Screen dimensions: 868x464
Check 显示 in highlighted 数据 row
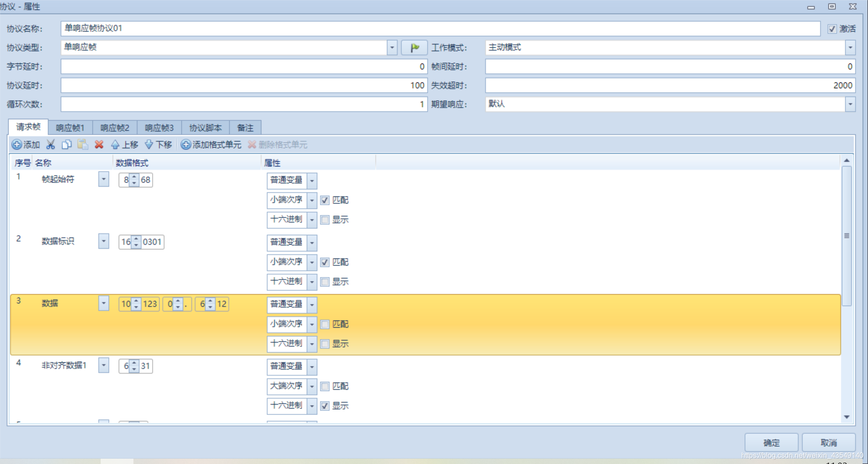(325, 344)
